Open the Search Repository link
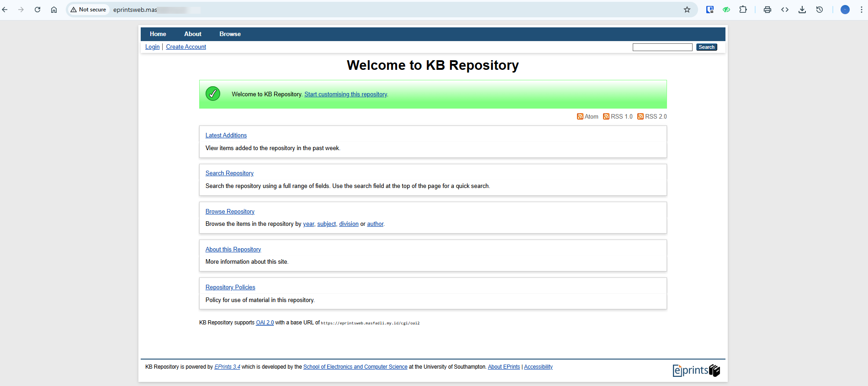The height and width of the screenshot is (386, 868). (229, 173)
